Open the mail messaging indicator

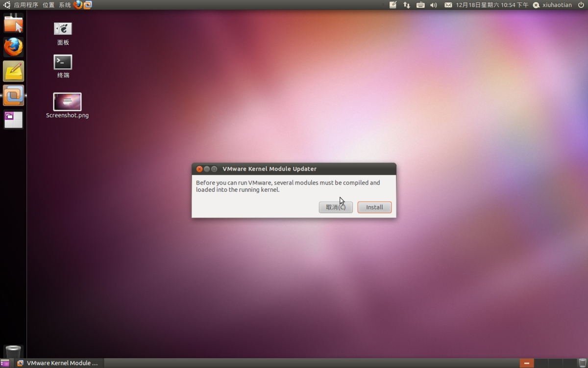coord(448,5)
